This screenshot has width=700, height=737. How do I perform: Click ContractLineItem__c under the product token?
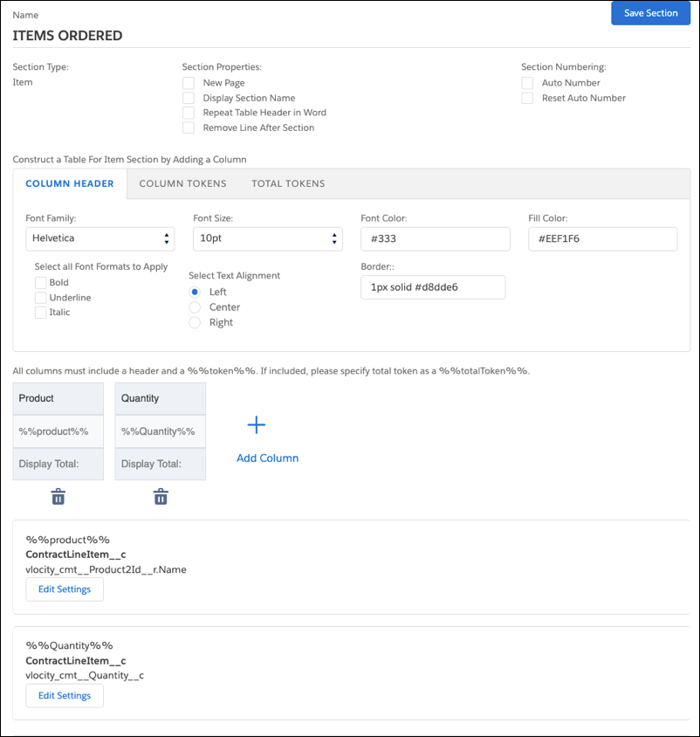[x=76, y=554]
